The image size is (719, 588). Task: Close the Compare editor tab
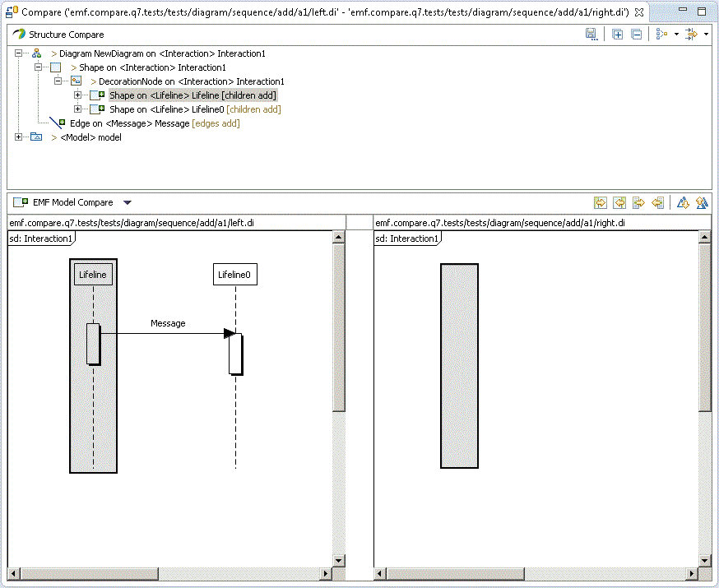pyautogui.click(x=639, y=12)
